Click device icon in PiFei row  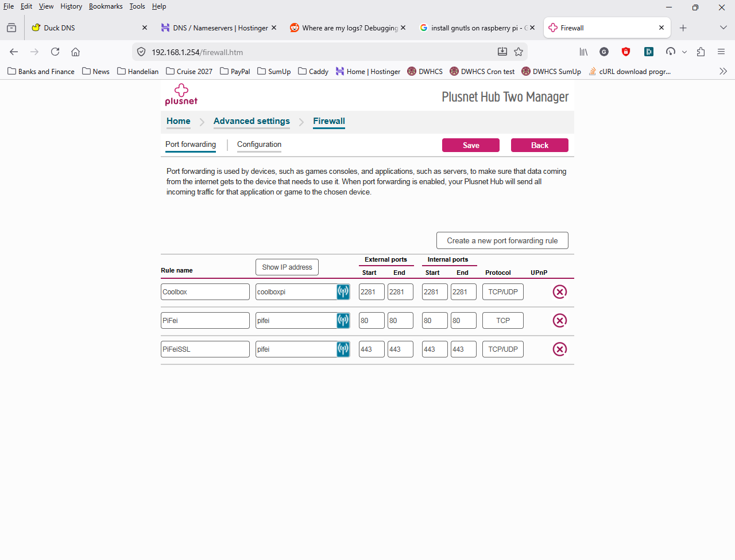click(x=343, y=321)
